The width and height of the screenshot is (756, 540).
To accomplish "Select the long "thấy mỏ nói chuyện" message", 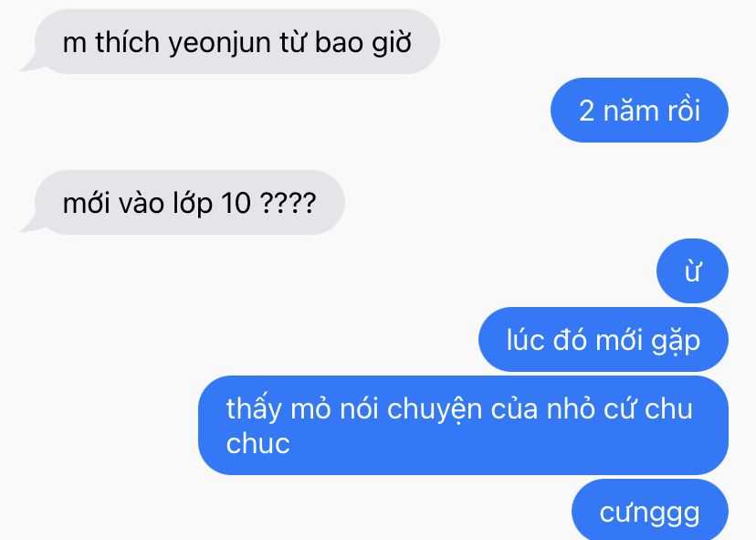I will click(463, 425).
